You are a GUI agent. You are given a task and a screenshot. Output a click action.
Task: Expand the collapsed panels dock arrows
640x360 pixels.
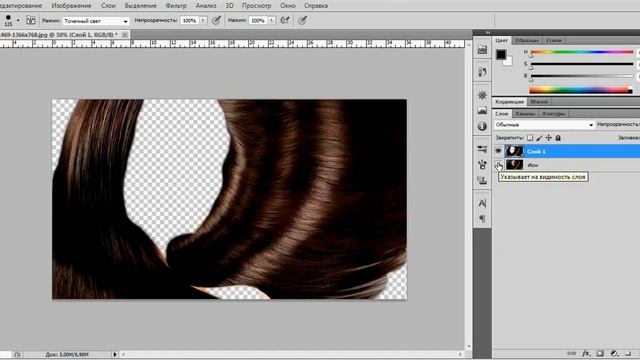pyautogui.click(x=488, y=32)
